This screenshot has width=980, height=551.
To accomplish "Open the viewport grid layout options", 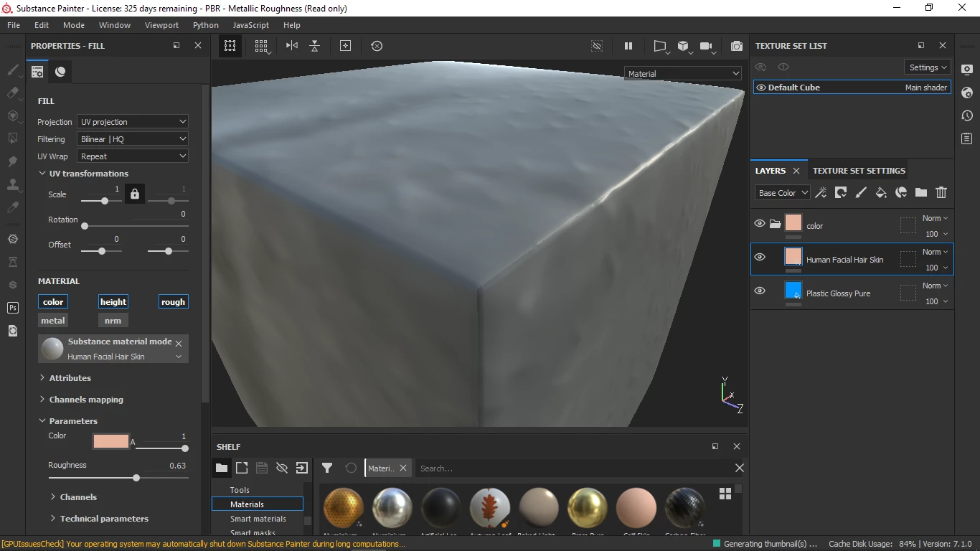I will (x=262, y=46).
